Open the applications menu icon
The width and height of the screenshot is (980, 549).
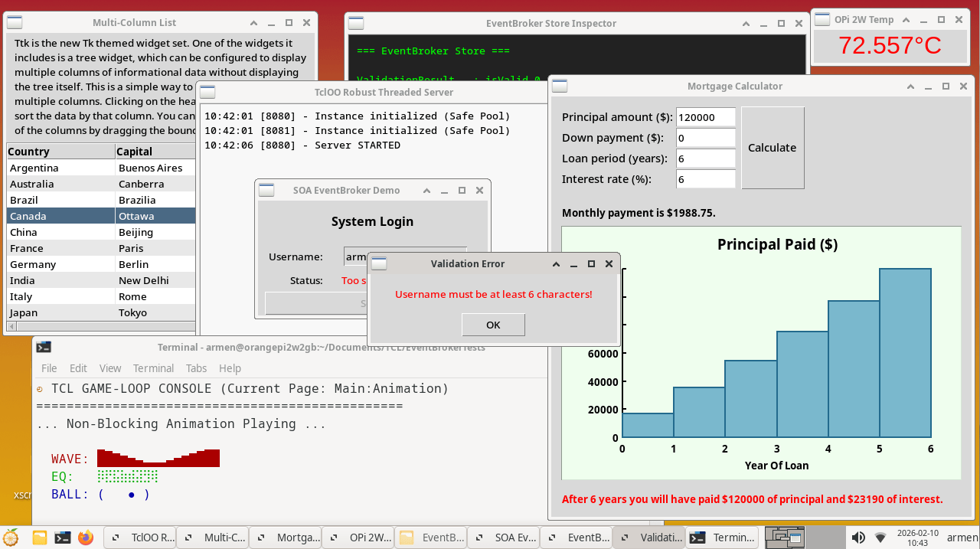coord(11,538)
